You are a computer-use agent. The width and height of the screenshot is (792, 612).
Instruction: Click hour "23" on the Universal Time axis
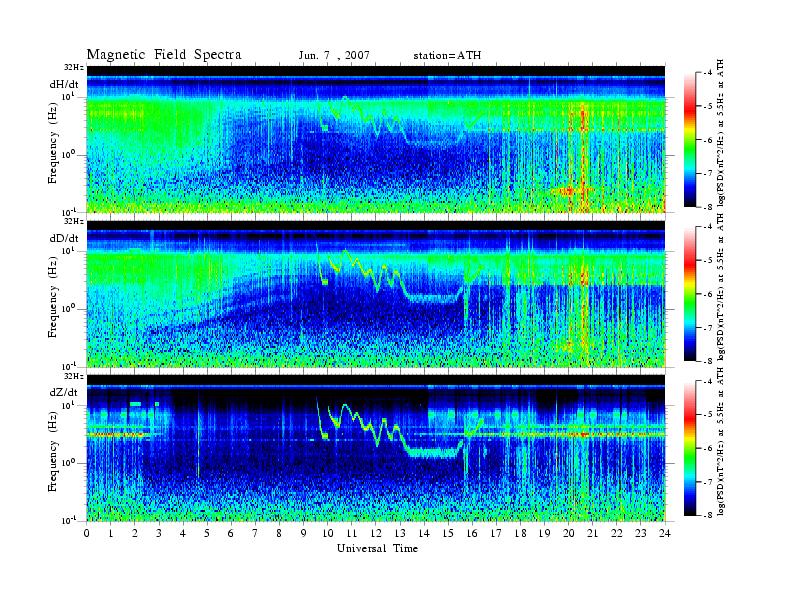(x=640, y=534)
